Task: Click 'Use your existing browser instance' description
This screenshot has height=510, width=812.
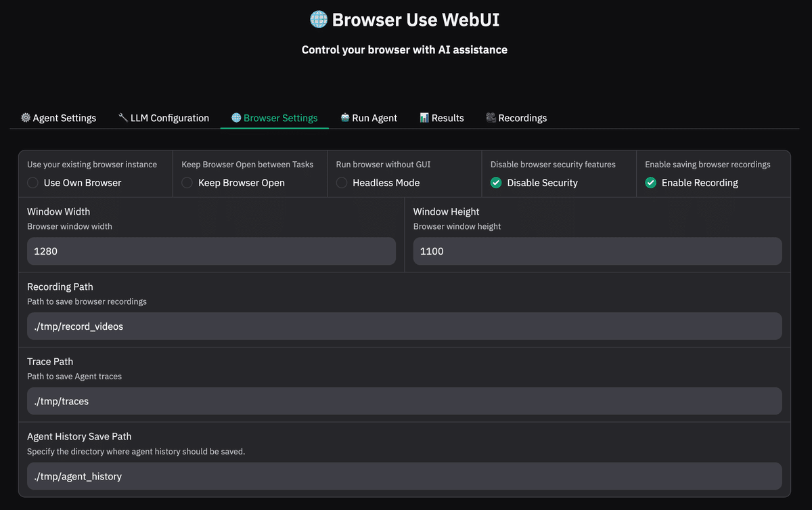Action: point(92,165)
